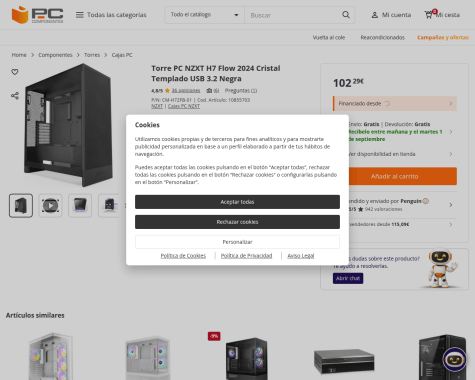The image size is (475, 380).
Task: Click the orange rating star icon
Action: [167, 90]
